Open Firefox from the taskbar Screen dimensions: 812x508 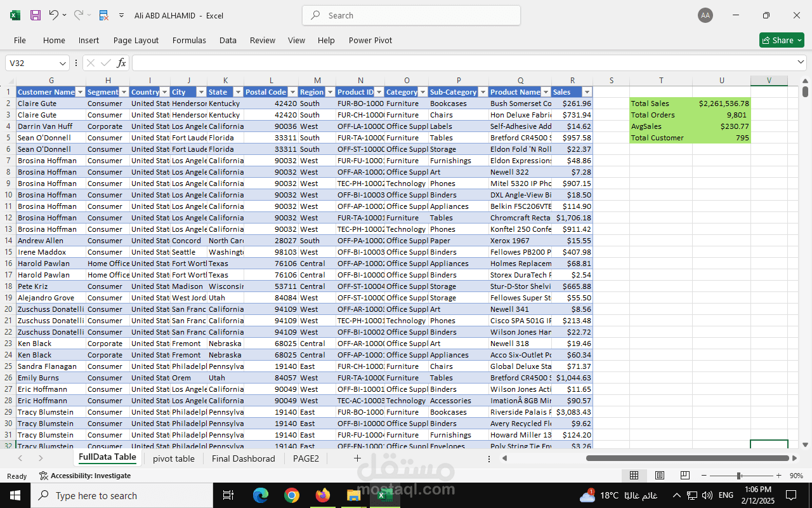(x=323, y=495)
